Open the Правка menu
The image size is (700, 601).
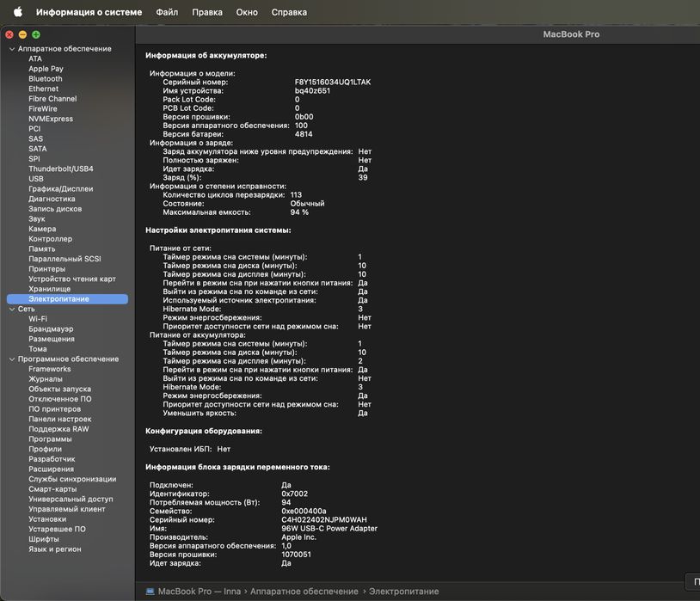click(207, 12)
